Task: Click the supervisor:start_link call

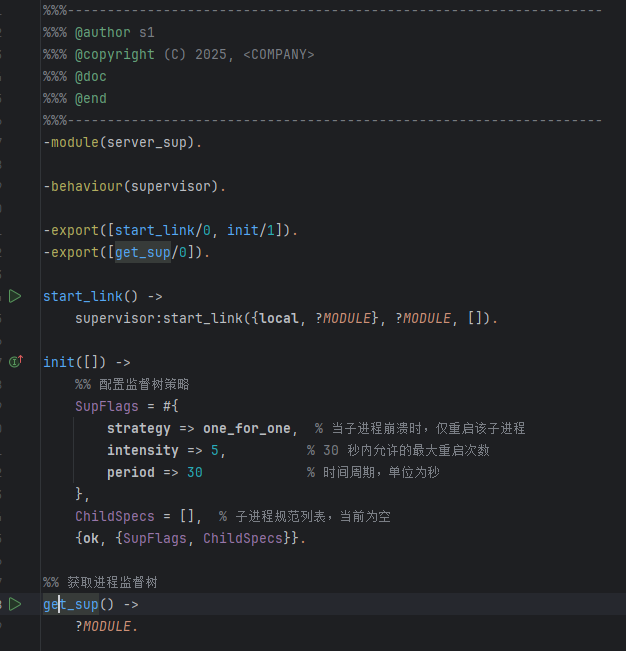Action: (x=159, y=318)
